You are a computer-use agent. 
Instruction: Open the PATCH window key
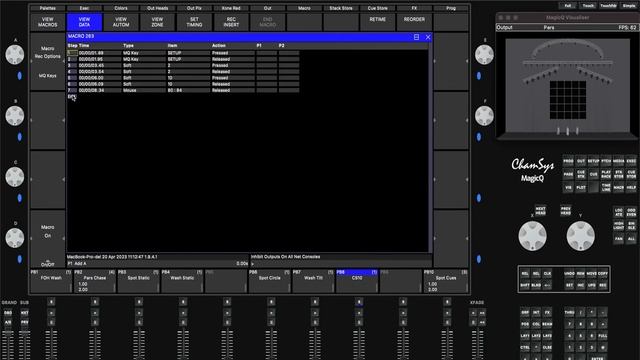pyautogui.click(x=606, y=161)
